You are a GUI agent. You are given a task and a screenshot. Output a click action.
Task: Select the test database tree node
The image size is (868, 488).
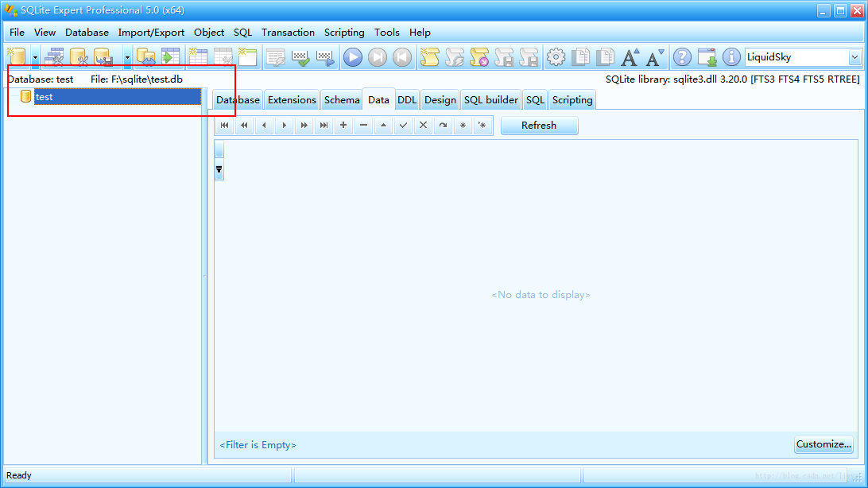point(118,97)
